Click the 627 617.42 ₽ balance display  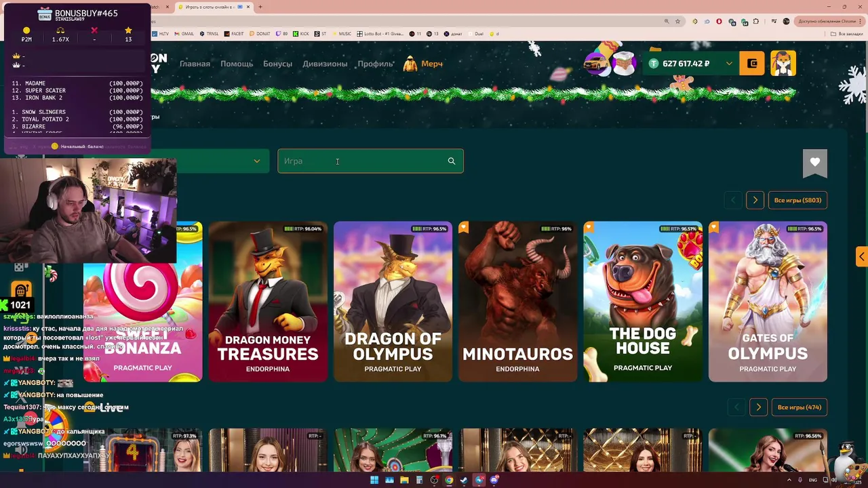pos(686,64)
